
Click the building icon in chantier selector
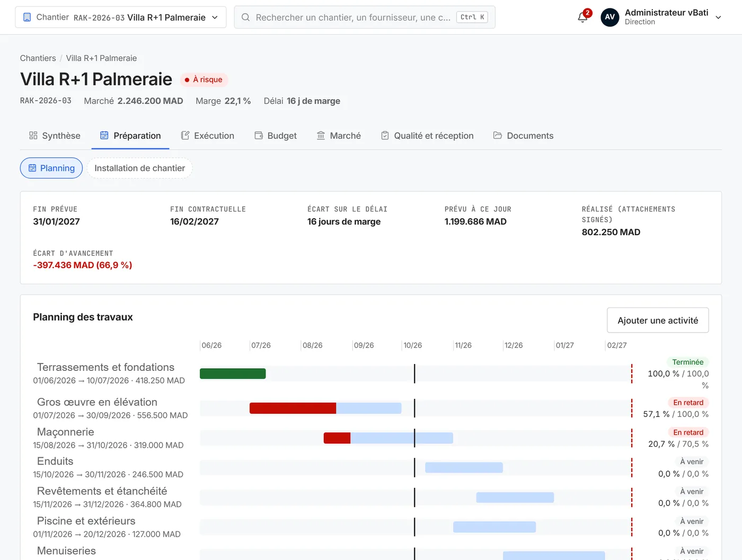(x=27, y=17)
